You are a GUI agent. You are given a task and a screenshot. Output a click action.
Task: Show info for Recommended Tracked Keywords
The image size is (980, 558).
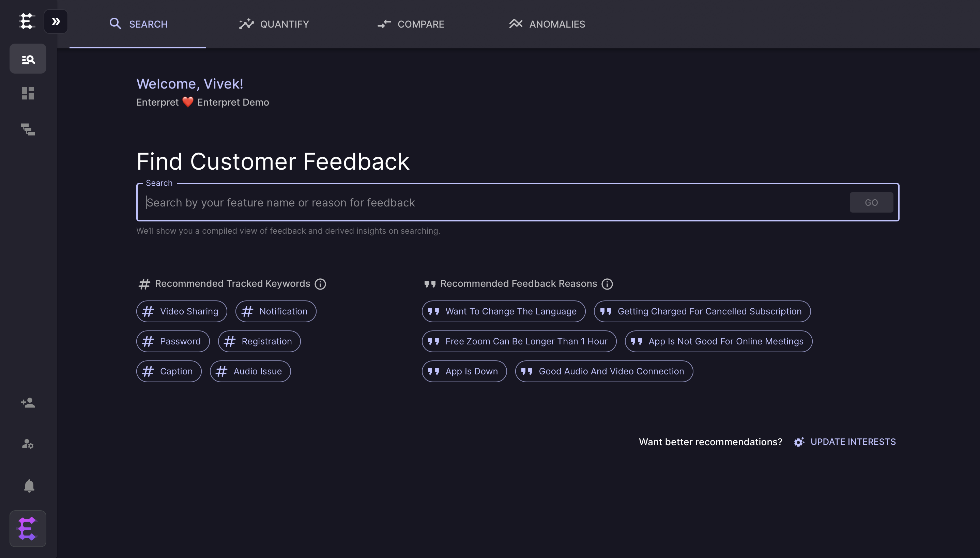[x=320, y=284]
